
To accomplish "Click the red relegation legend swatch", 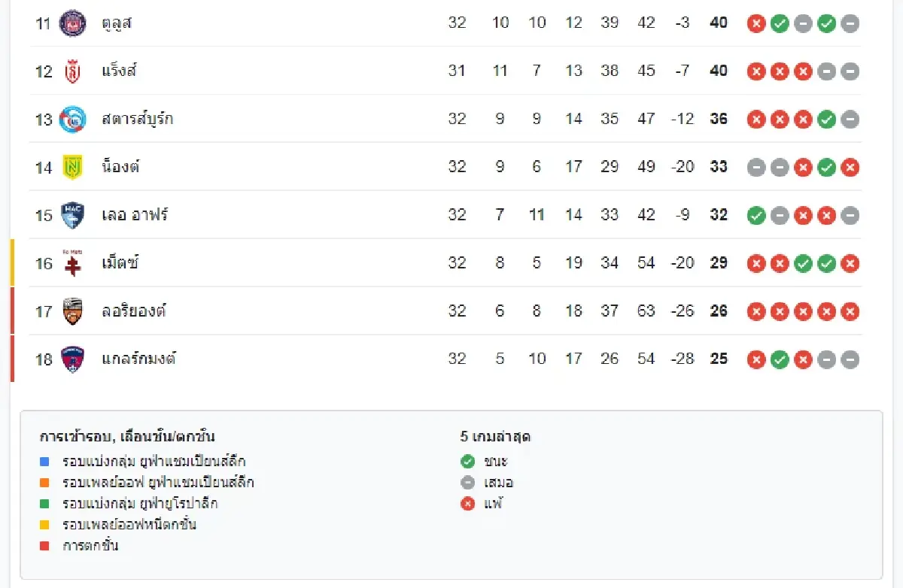I will 44,546.
